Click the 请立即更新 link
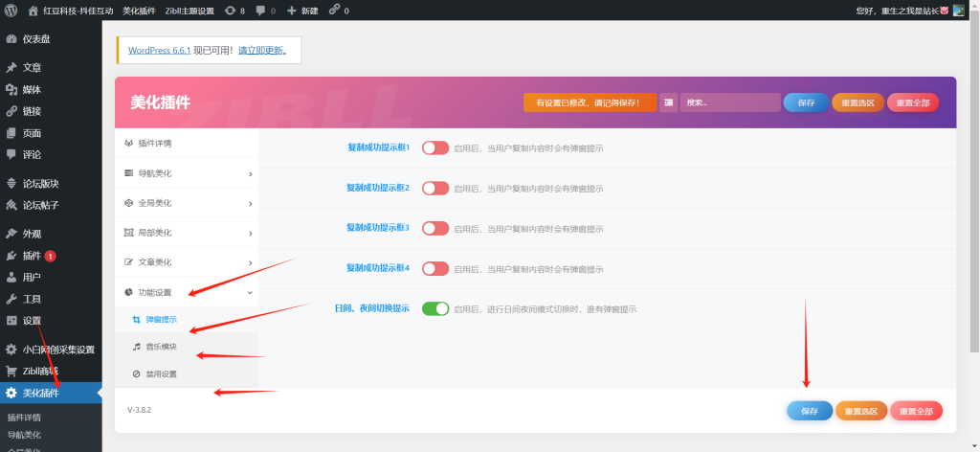 [260, 51]
